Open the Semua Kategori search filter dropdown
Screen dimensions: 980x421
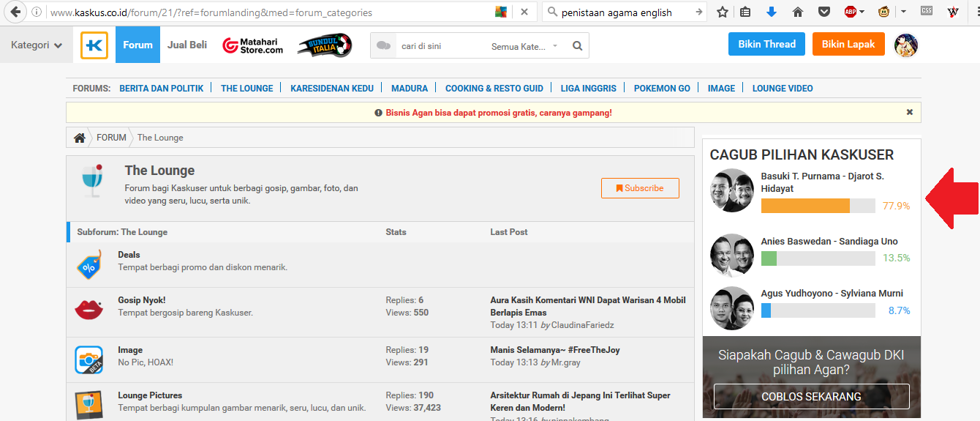[x=524, y=46]
